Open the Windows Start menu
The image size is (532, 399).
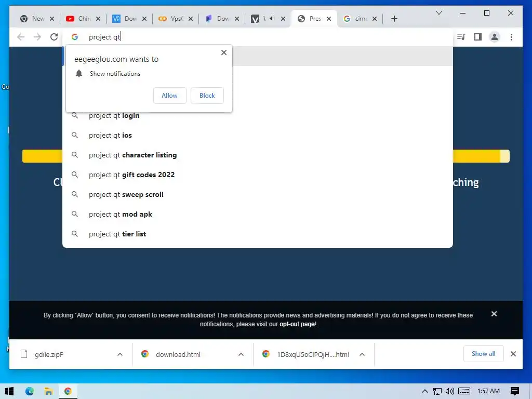(9, 391)
